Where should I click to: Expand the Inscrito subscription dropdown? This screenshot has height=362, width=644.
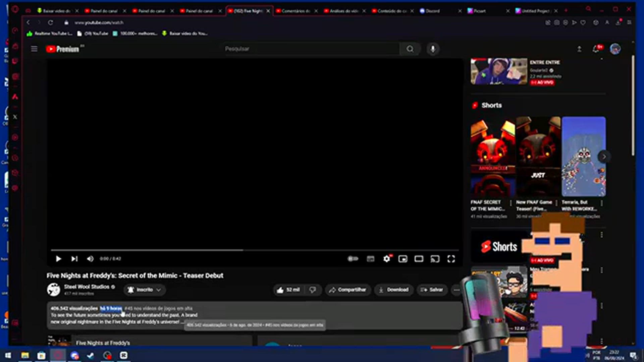tap(145, 290)
